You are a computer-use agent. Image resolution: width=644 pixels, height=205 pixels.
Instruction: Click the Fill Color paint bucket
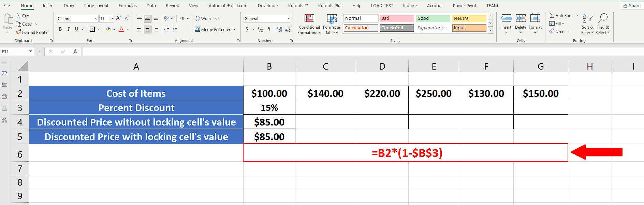coord(108,29)
